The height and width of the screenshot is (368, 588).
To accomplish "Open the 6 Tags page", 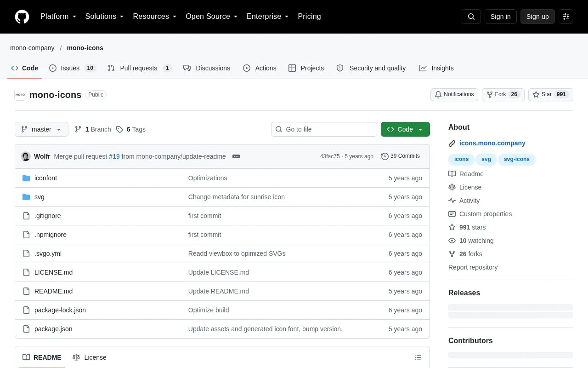I will click(131, 129).
